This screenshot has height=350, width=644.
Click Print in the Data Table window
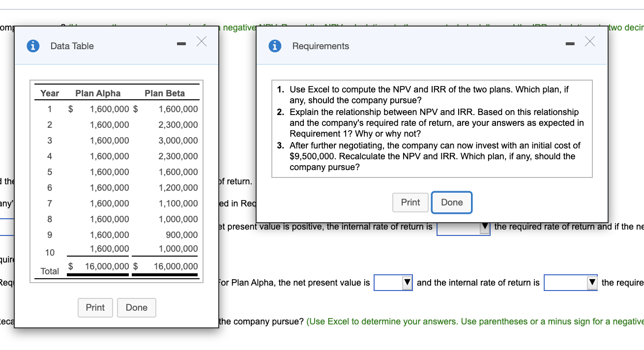95,308
